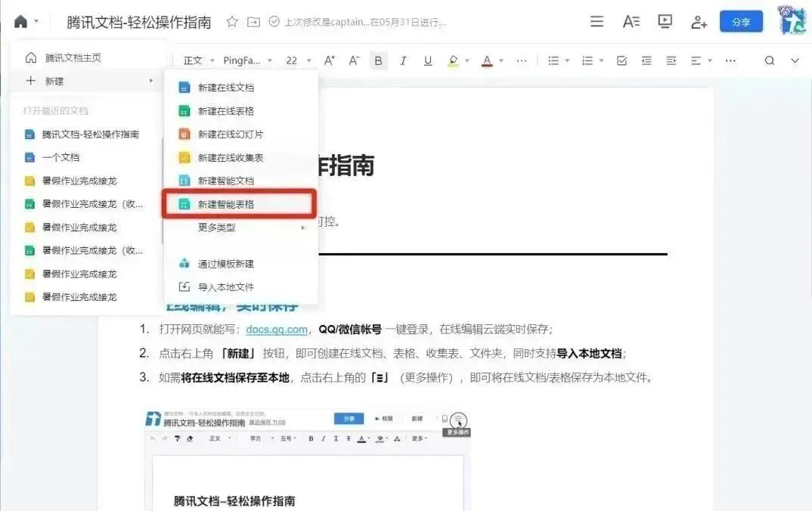
Task: Open the user avatar profile
Action: pos(792,20)
